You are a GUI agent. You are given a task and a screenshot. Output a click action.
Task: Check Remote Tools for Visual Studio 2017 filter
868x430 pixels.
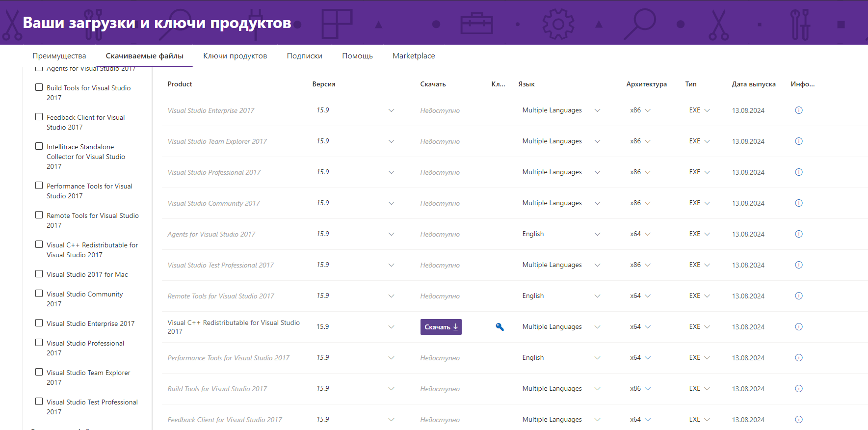39,215
